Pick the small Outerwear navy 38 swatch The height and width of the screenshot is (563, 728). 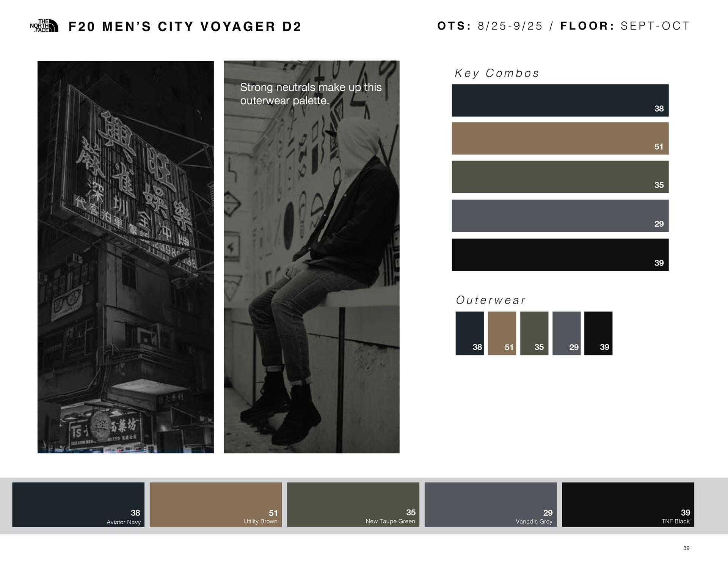point(469,333)
